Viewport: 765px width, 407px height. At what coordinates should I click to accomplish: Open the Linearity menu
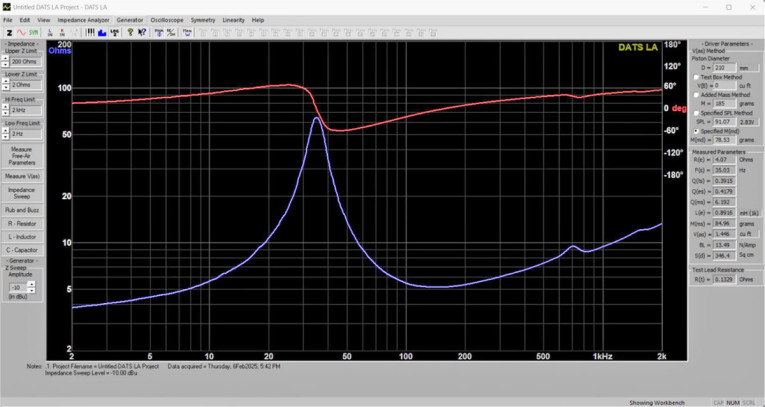233,20
